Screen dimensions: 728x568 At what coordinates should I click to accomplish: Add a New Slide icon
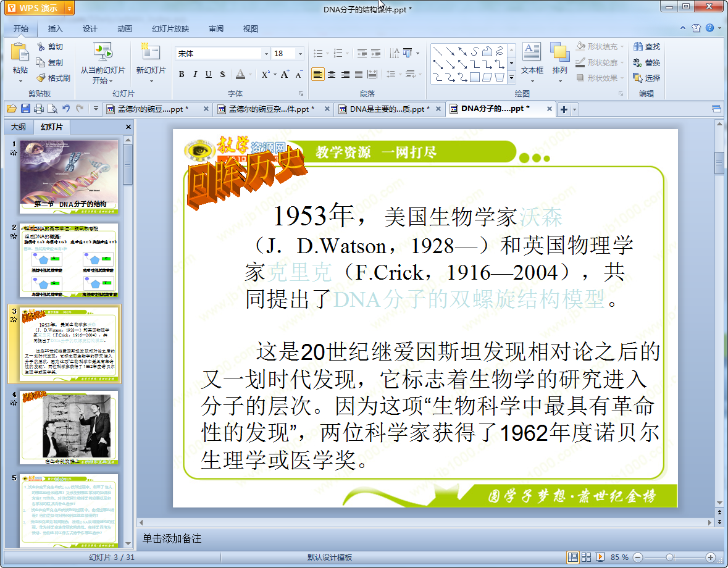click(x=151, y=52)
